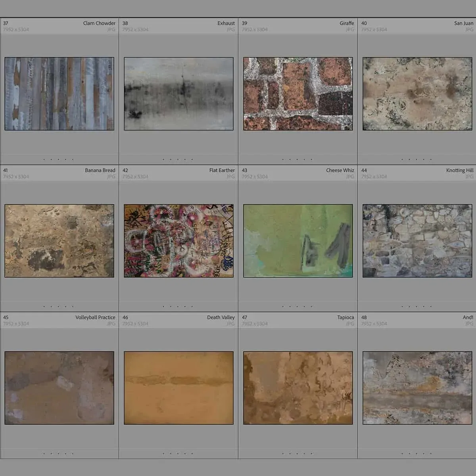
Task: Select the Tapioca texture thumbnail
Action: pos(298,388)
